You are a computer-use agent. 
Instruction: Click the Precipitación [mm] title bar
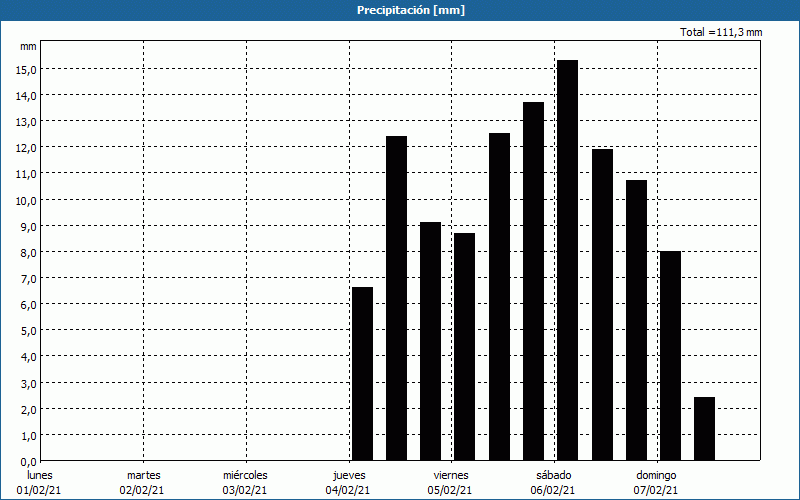click(400, 10)
